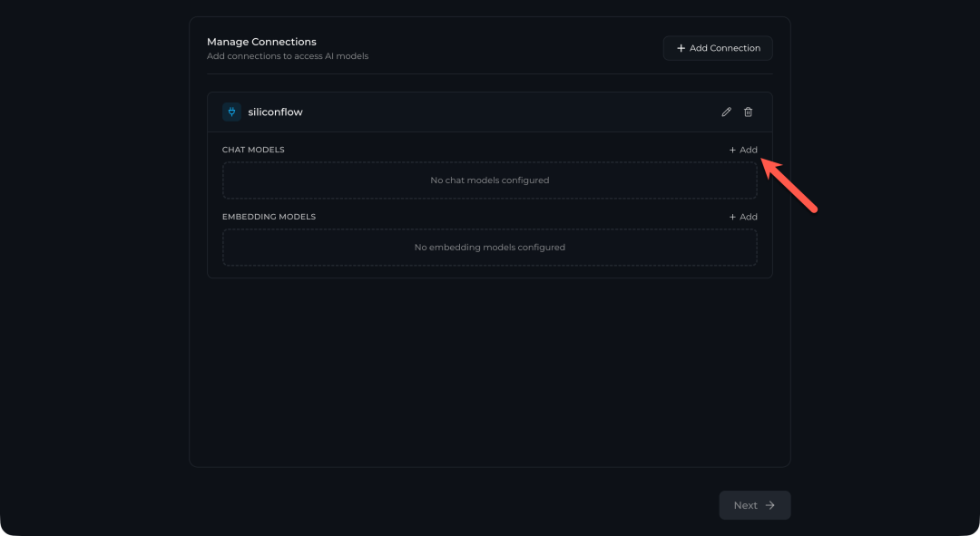Image resolution: width=980 pixels, height=536 pixels.
Task: Add a new chat model
Action: point(743,150)
